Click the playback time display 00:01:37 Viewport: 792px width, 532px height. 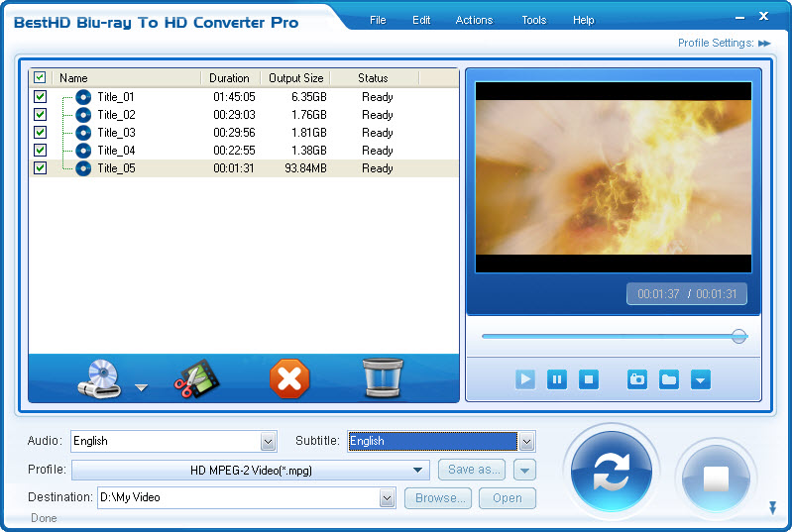pos(658,294)
